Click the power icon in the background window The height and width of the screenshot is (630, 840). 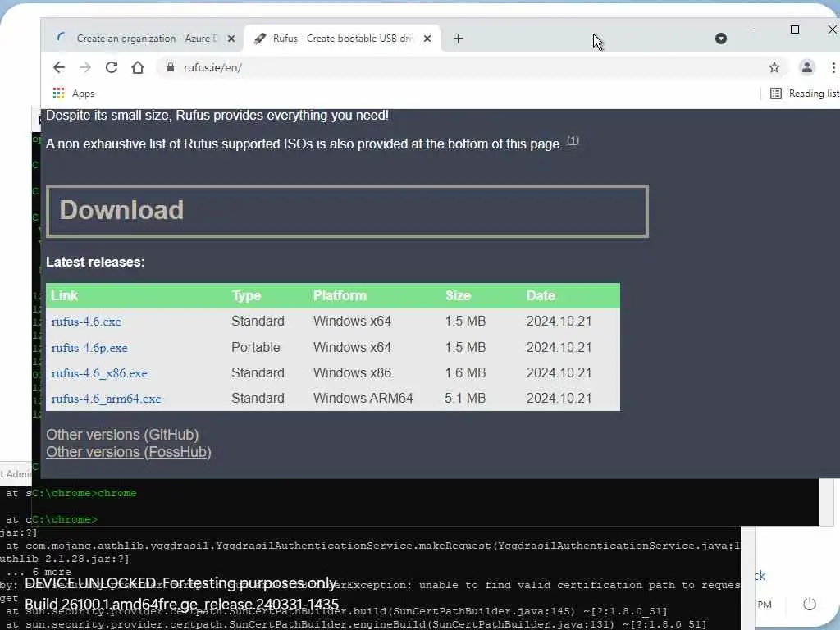coord(810,605)
